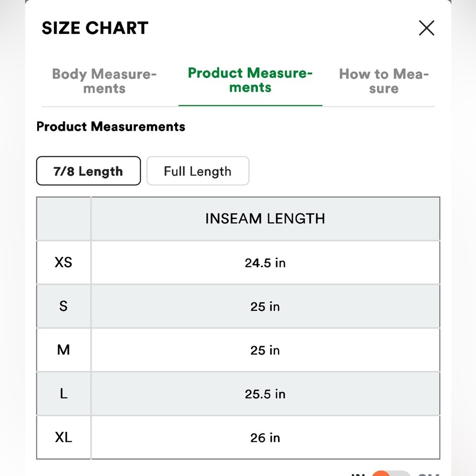The image size is (476, 476).
Task: Select the Product Measurements tab
Action: tap(250, 81)
